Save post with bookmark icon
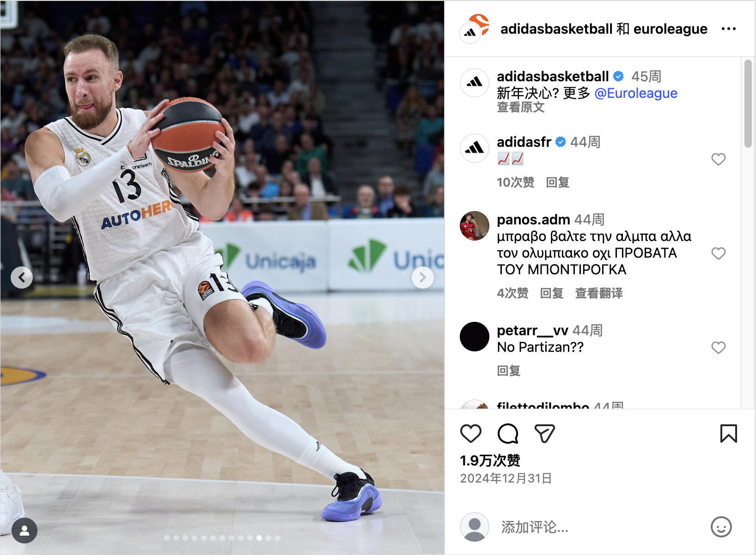 point(728,434)
